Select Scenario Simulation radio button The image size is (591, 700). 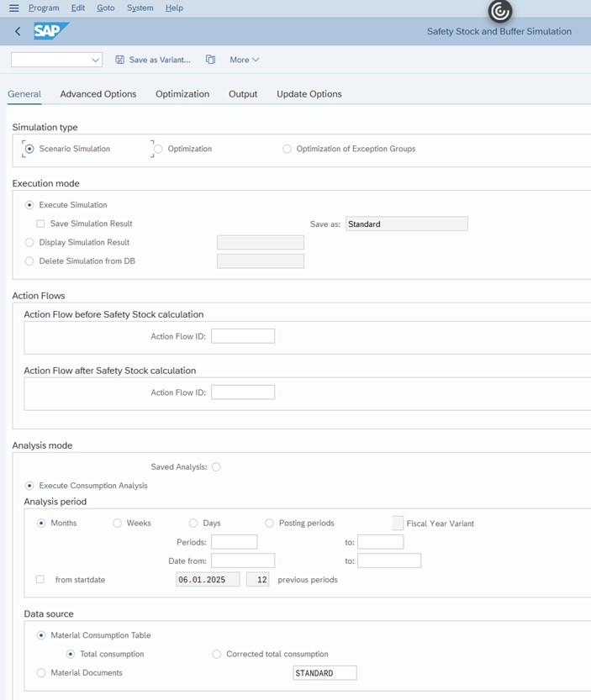29,149
